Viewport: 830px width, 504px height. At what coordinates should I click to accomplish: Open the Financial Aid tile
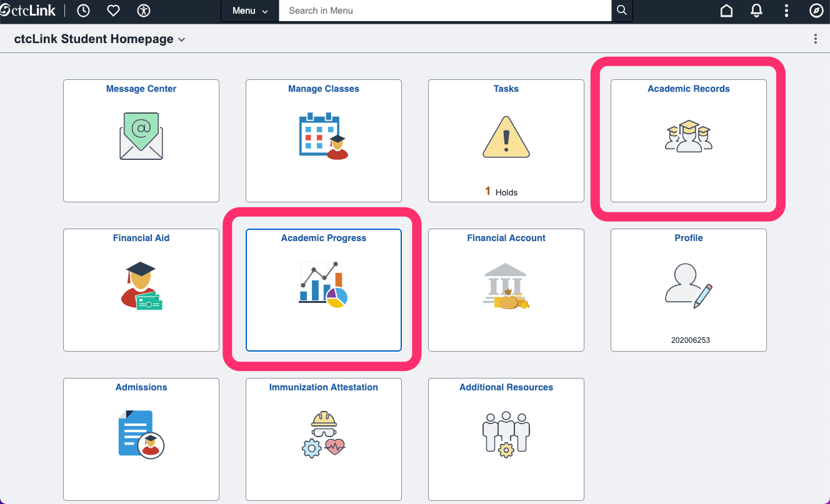click(x=141, y=290)
